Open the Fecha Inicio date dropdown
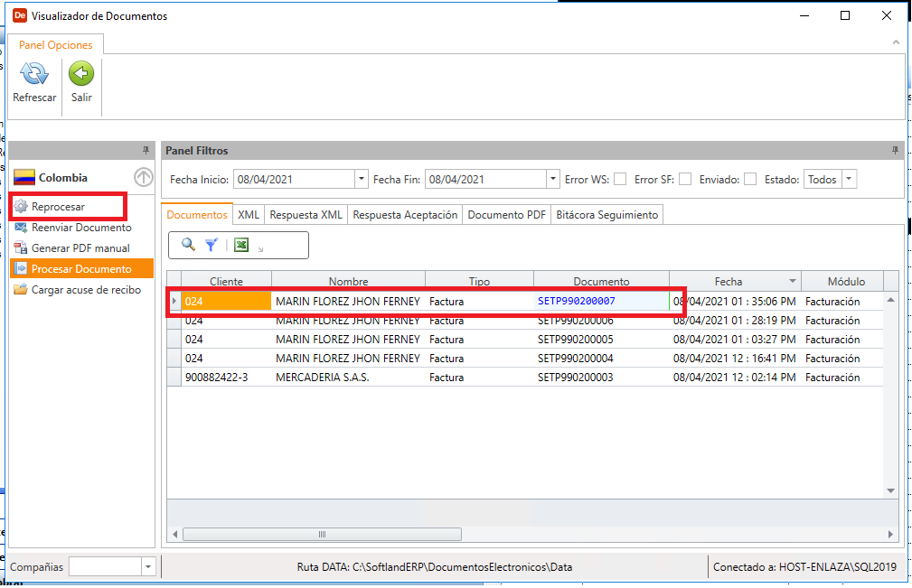 click(362, 179)
